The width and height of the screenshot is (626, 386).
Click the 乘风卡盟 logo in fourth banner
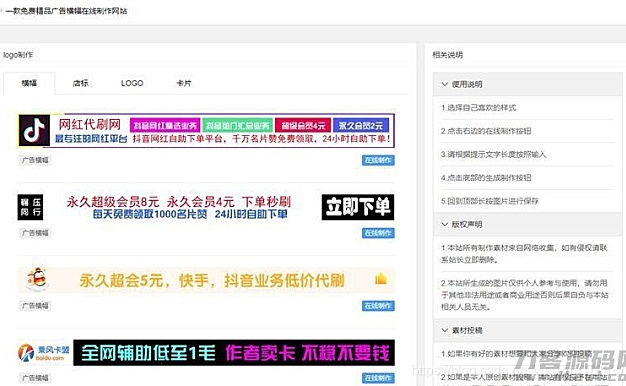[x=44, y=352]
